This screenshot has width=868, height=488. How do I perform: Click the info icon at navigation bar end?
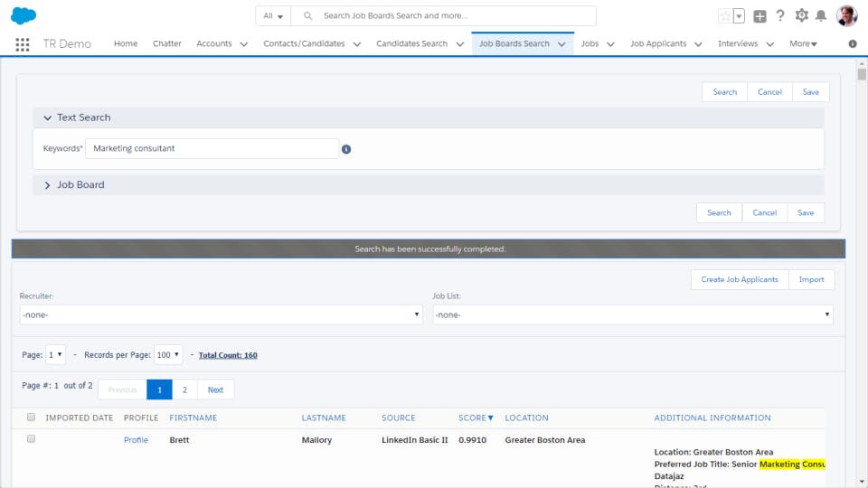click(853, 43)
